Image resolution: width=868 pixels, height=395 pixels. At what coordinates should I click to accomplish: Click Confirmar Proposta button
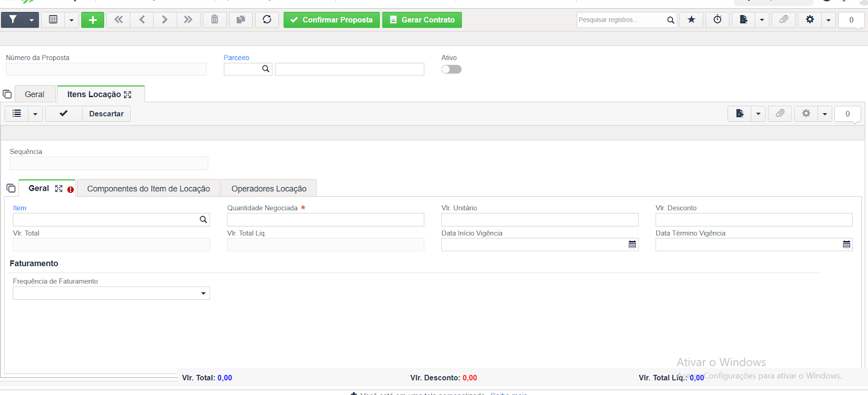(331, 20)
